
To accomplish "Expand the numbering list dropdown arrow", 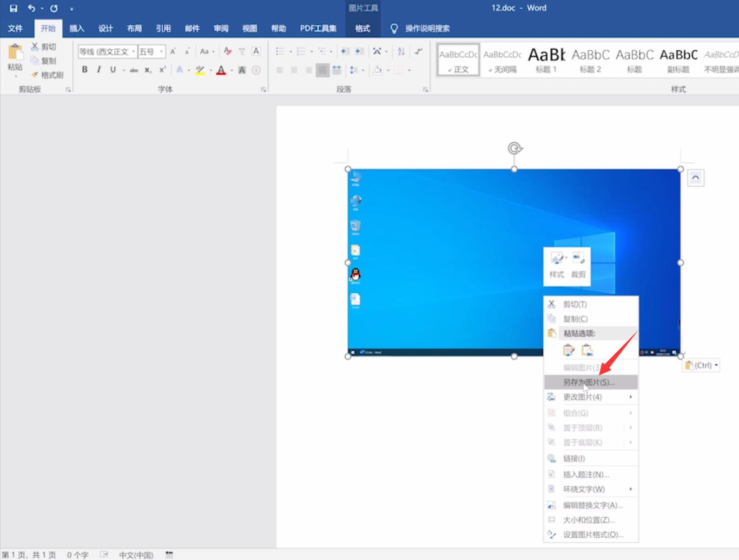I will click(x=312, y=51).
